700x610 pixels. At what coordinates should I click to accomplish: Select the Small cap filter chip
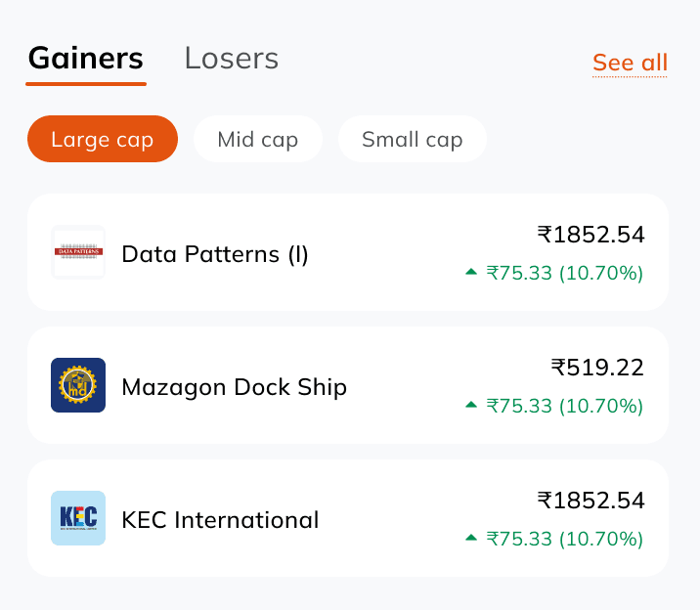click(x=412, y=139)
